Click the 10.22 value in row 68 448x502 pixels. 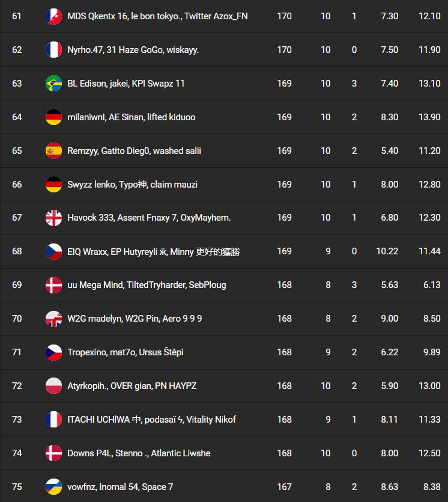pos(387,251)
